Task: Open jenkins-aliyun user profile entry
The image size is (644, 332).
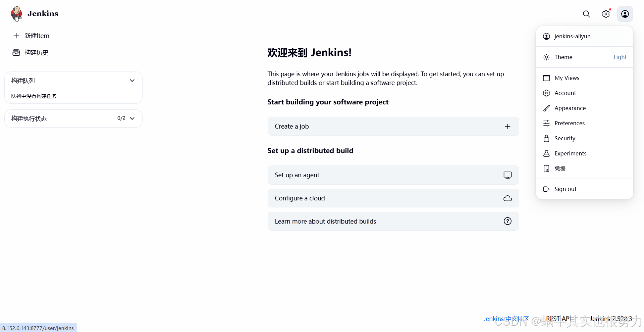Action: (585, 36)
